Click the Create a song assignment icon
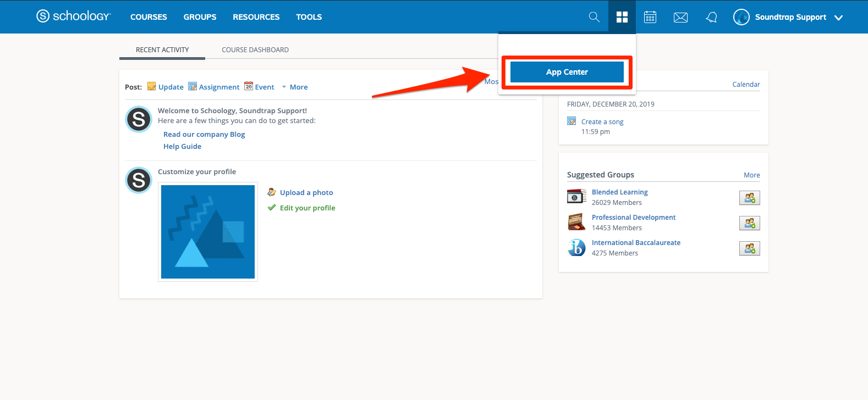868x400 pixels. coord(572,121)
